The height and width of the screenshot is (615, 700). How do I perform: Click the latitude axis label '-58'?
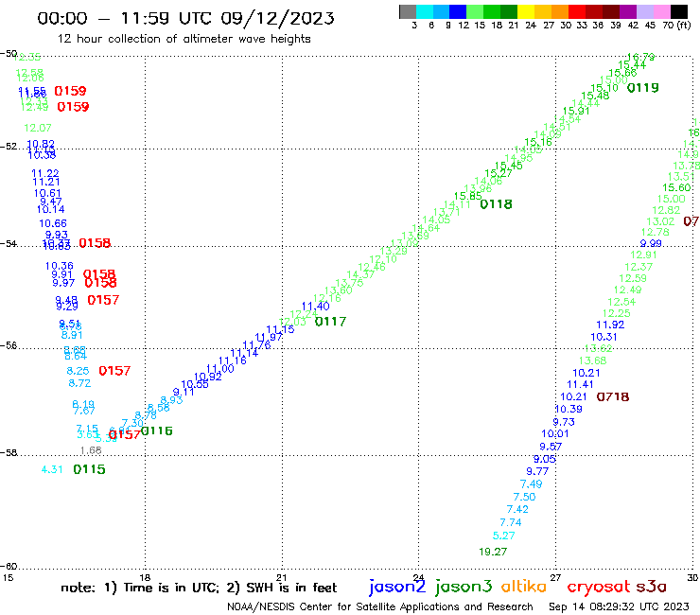pos(8,452)
